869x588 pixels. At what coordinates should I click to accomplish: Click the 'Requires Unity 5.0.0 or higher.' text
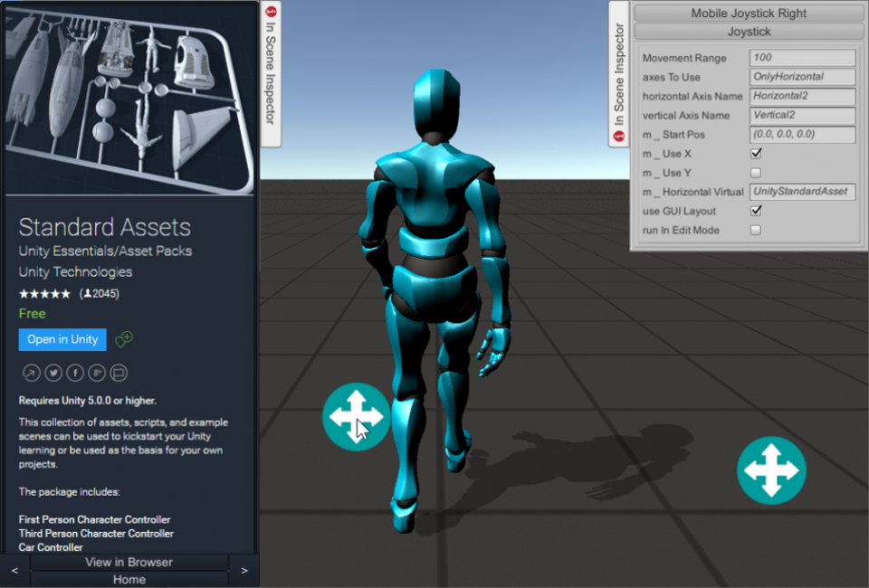(x=88, y=401)
